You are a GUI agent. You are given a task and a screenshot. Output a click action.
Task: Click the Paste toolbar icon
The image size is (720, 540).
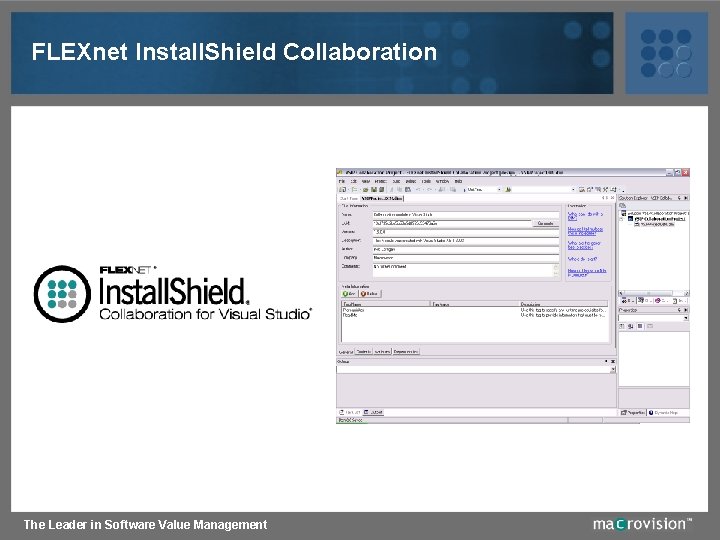408,190
